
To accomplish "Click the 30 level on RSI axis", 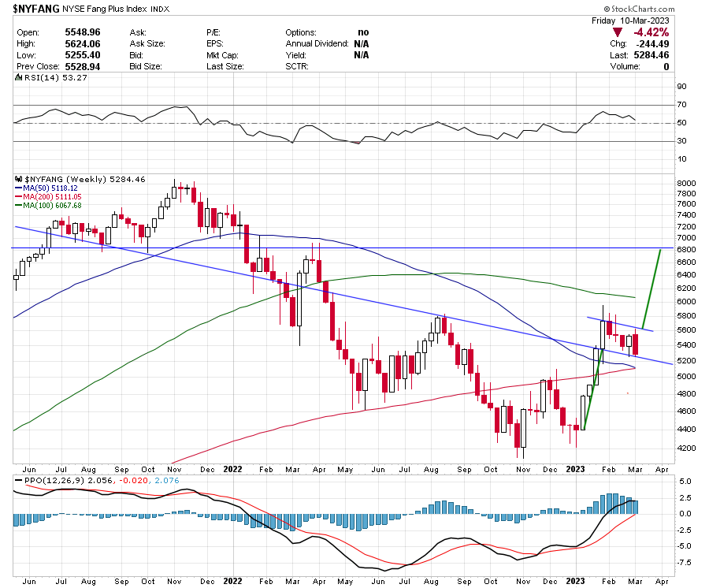I will click(681, 140).
